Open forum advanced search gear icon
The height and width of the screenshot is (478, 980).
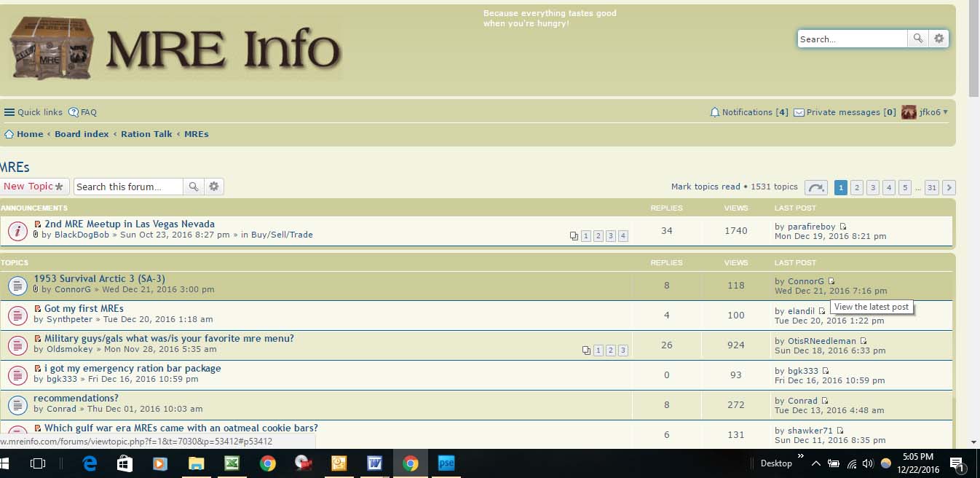click(213, 187)
